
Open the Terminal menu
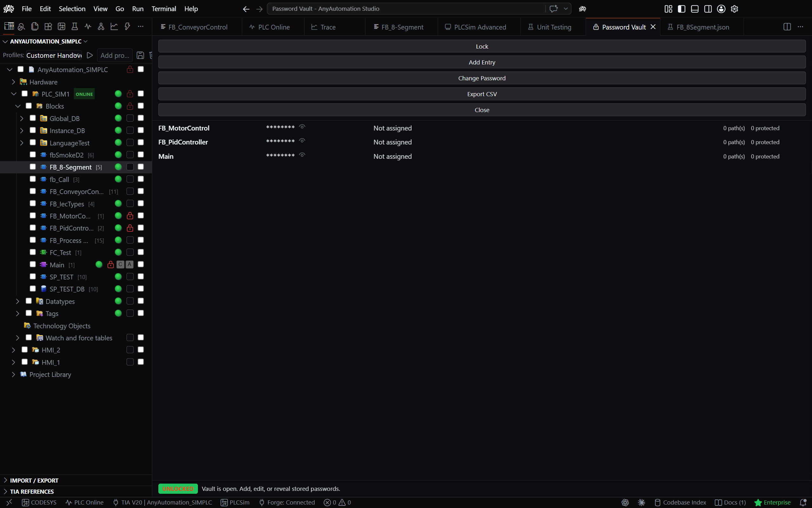(x=164, y=9)
